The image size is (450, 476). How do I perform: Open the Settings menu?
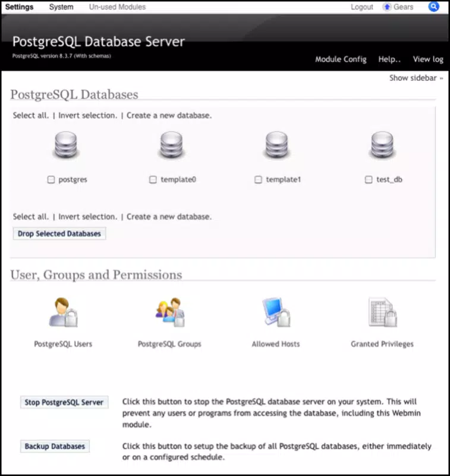point(20,7)
